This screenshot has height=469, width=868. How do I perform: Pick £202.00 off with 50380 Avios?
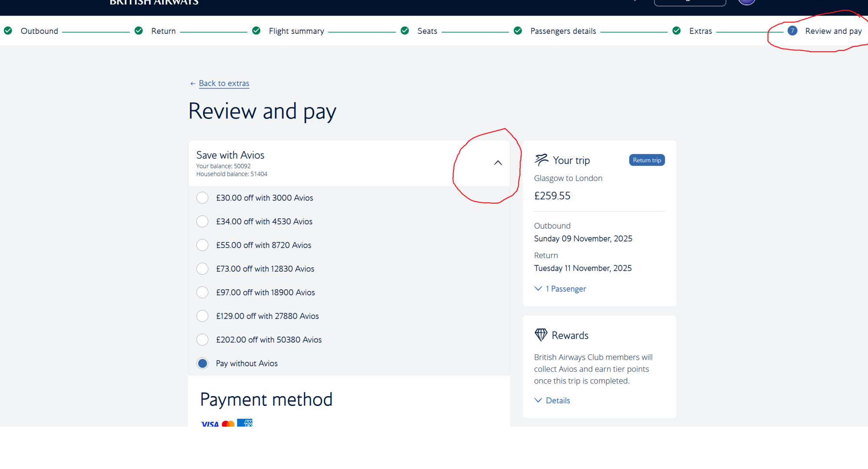(x=202, y=340)
